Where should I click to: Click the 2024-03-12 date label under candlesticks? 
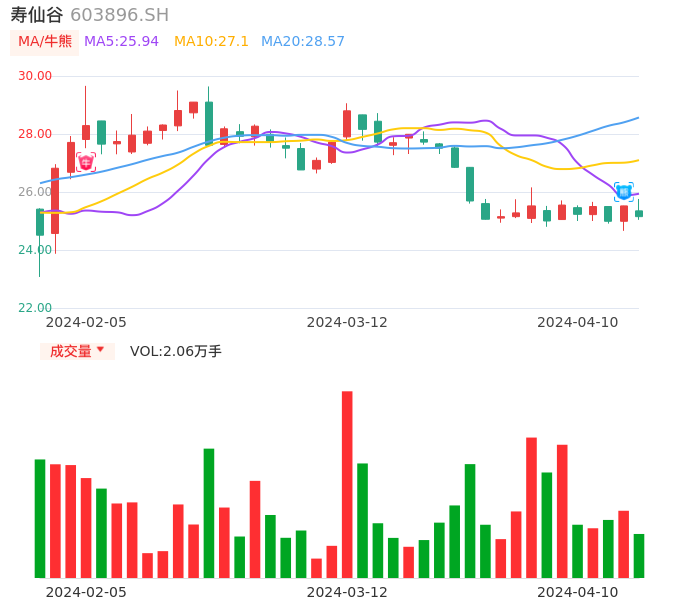347,322
